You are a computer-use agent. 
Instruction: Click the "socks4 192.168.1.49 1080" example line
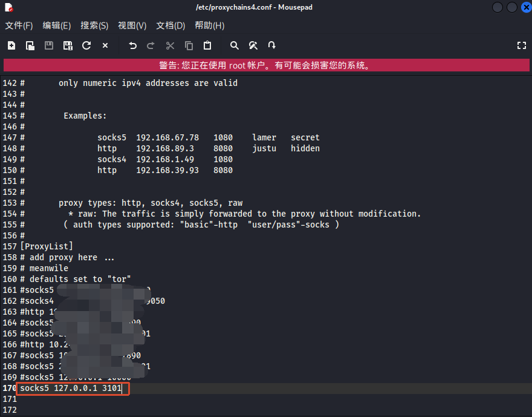tap(165, 159)
